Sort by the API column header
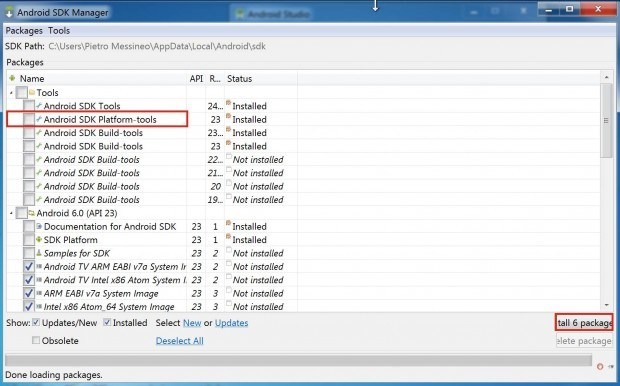The image size is (620, 386). [x=196, y=78]
